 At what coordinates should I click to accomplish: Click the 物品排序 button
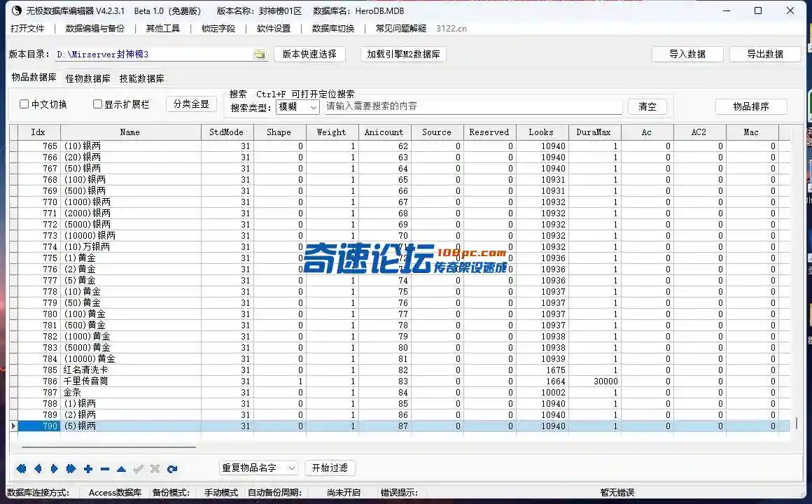(751, 106)
